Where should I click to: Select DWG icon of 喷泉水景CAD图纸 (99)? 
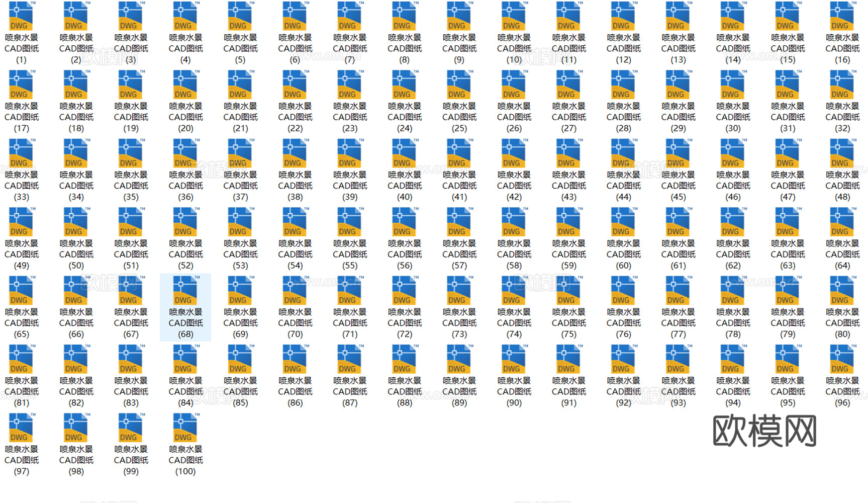(131, 428)
